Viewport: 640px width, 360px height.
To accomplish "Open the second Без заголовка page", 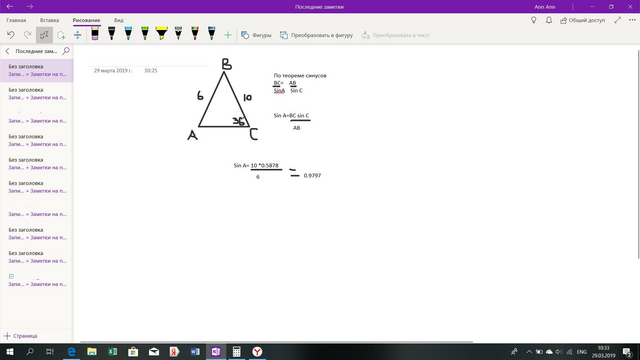I will [37, 93].
